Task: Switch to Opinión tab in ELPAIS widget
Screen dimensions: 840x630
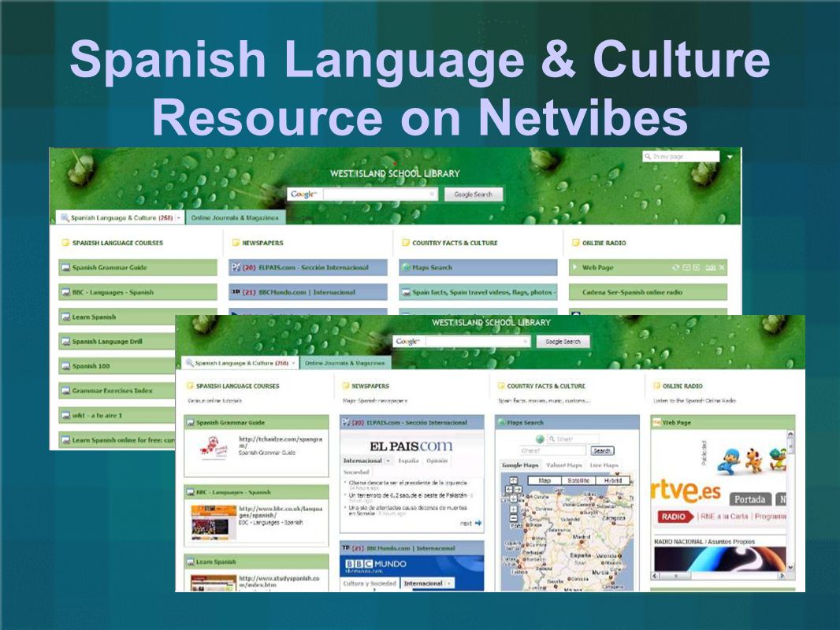Action: (437, 461)
